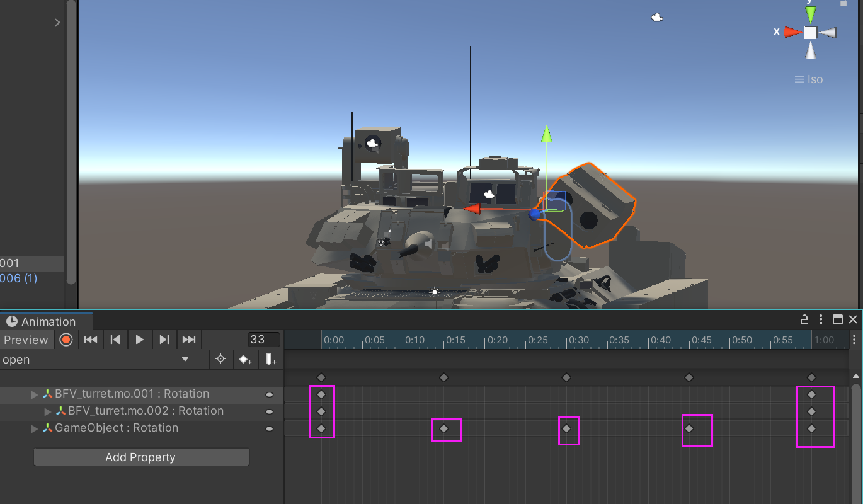This screenshot has height=504, width=863.
Task: Go to the previous keyframe
Action: click(115, 340)
